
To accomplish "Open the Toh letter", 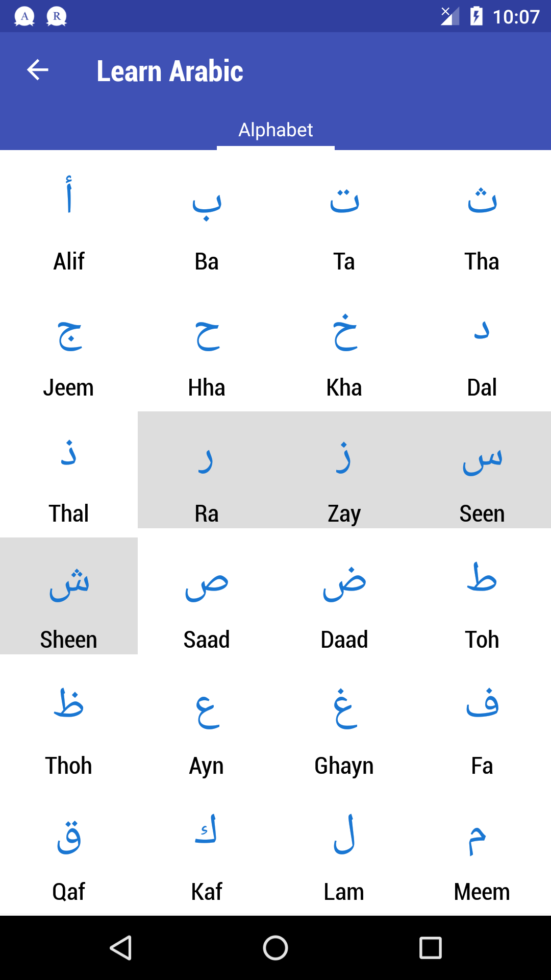I will click(482, 596).
